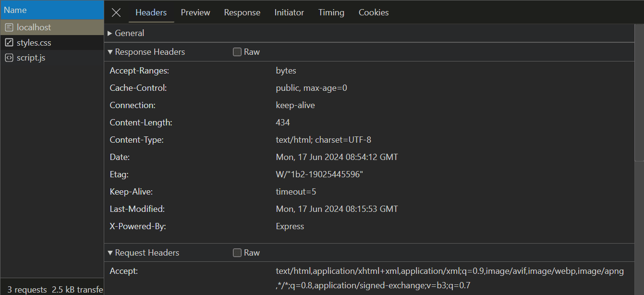Select the Headers tab
644x295 pixels.
pos(151,12)
